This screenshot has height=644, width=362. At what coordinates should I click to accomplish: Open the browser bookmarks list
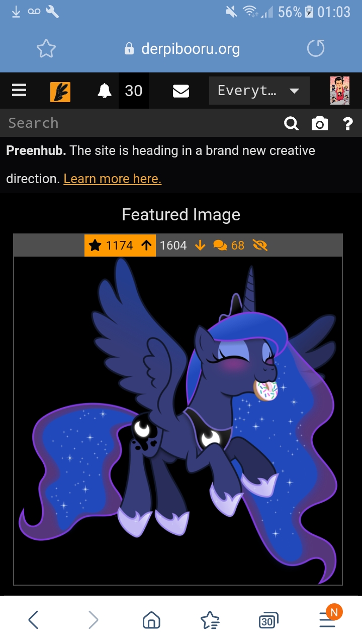[x=210, y=620]
